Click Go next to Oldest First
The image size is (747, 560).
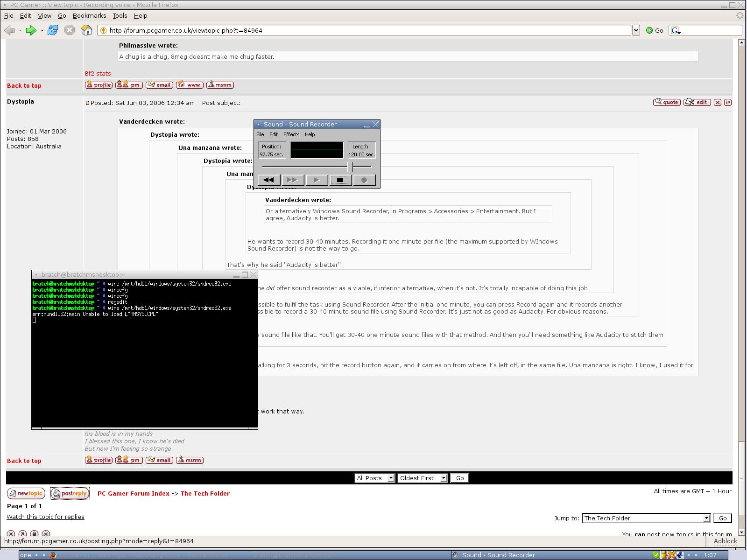[x=460, y=478]
